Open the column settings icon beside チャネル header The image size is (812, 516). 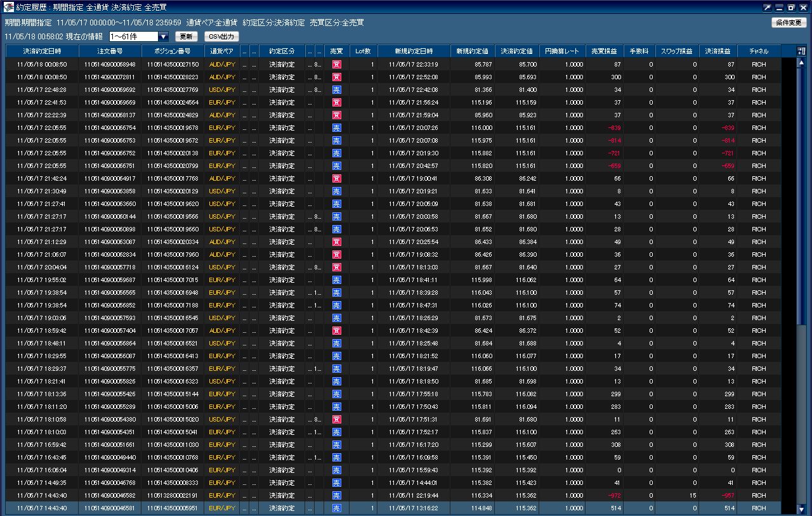(801, 51)
